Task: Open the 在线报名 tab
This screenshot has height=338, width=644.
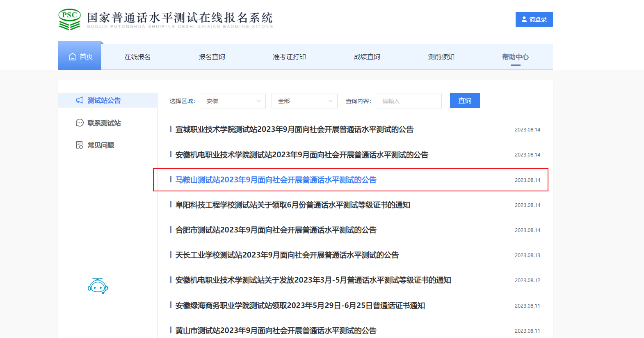Action: point(137,57)
